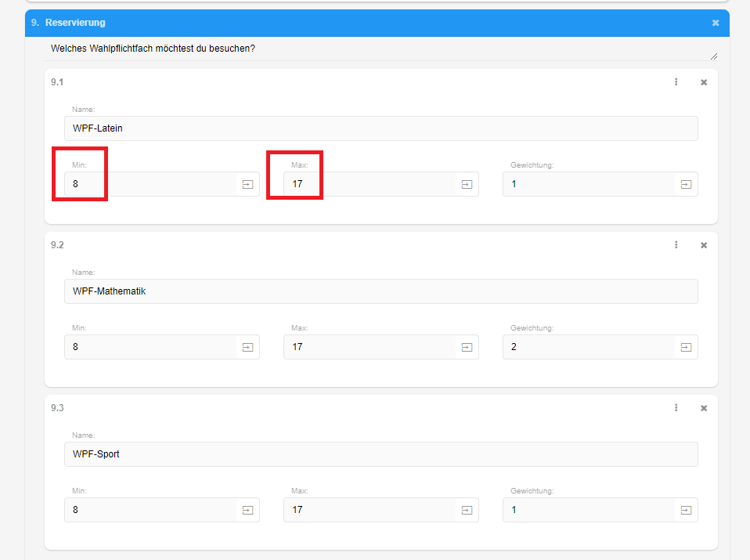Focus the Gewichtung field of WPF-Mathematik
750x560 pixels.
pos(589,347)
